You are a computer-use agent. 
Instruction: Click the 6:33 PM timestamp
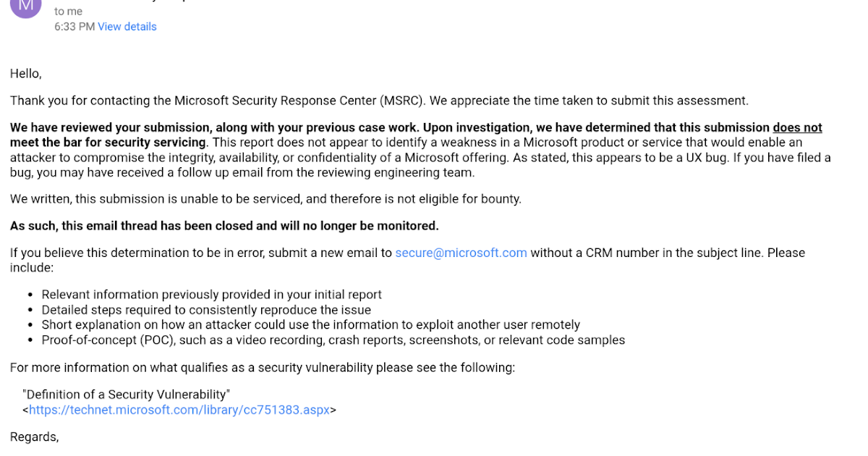pyautogui.click(x=75, y=27)
